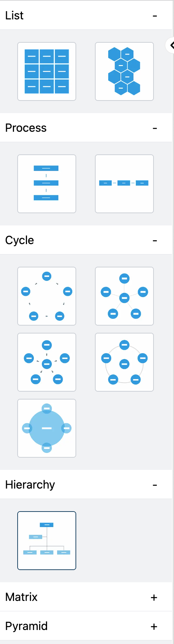The width and height of the screenshot is (174, 644).
Task: Collapse the Process section minus icon
Action: pyautogui.click(x=155, y=129)
